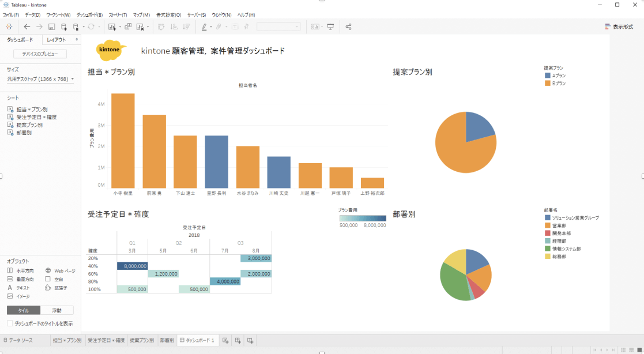
Task: Click the Swap rows and columns icon
Action: tap(161, 27)
